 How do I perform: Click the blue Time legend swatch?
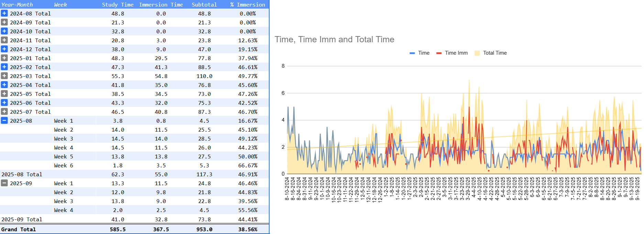point(412,53)
